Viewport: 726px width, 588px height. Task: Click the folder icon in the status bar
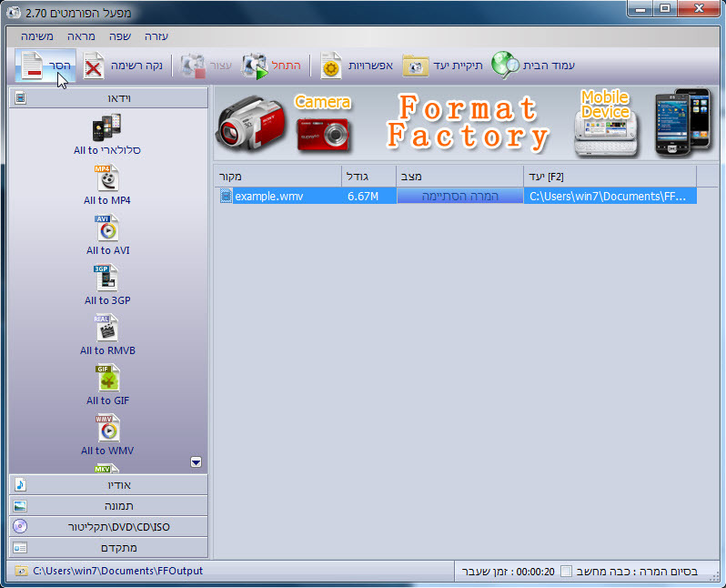[21, 571]
